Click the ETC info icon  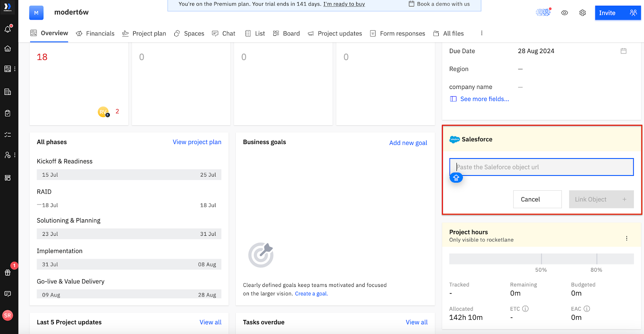click(525, 309)
